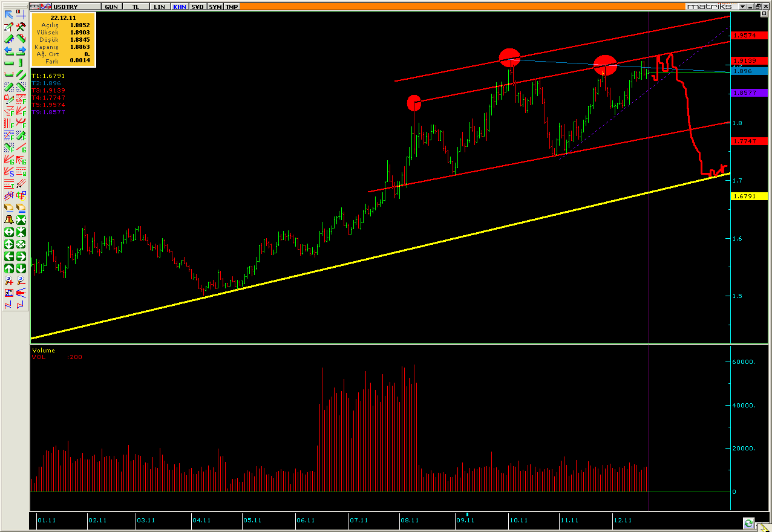Open the hammer and wrench settings tool
The image size is (772, 532).
(21, 26)
